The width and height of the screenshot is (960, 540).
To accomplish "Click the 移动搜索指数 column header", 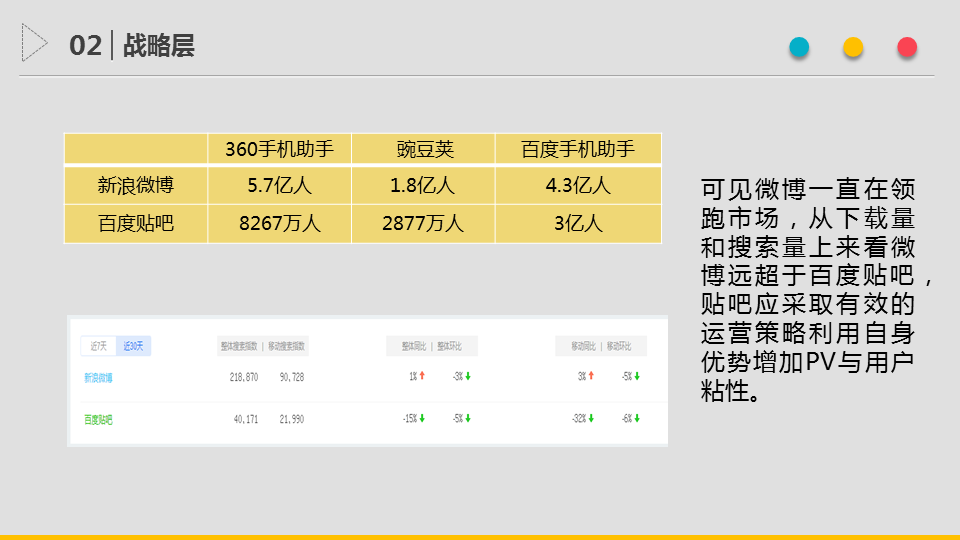I will point(287,347).
